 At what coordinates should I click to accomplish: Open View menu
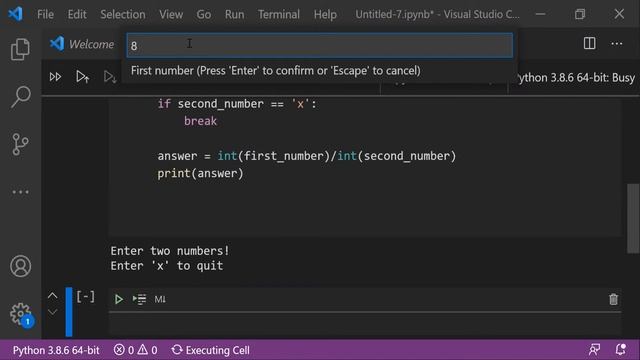pyautogui.click(x=171, y=14)
